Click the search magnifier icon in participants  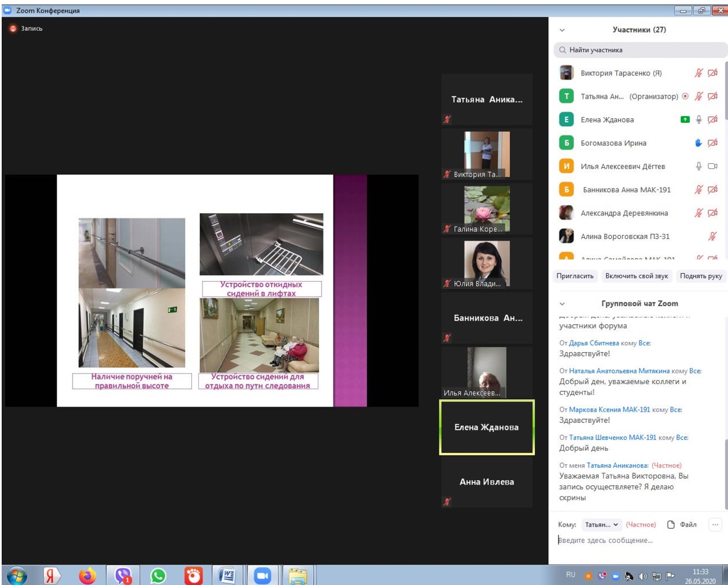click(x=562, y=50)
